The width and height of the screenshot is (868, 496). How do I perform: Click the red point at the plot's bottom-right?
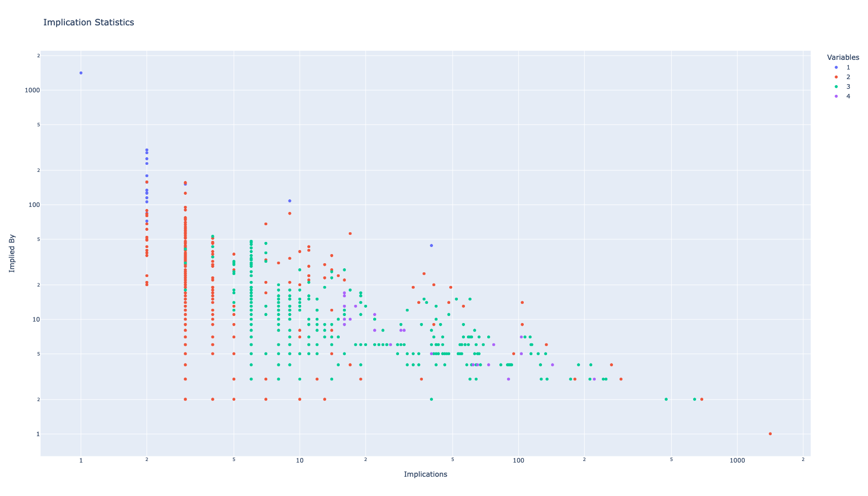[x=770, y=434]
